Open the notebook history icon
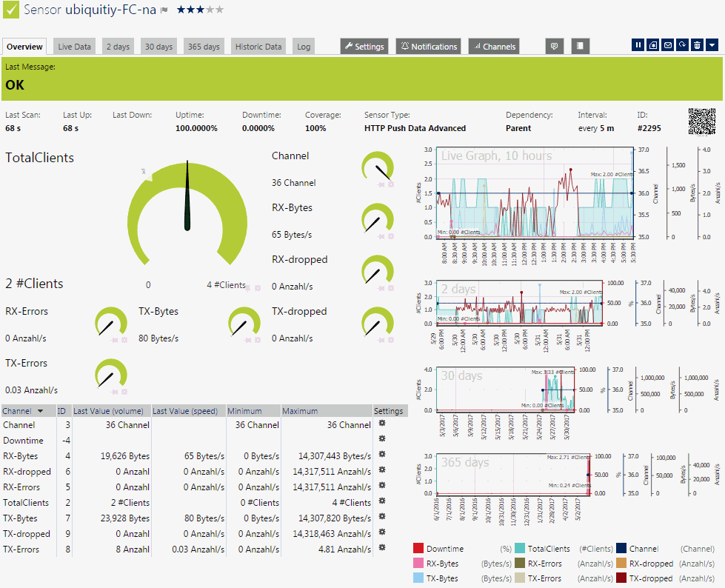Viewport: 725px width, 588px height. (x=581, y=46)
